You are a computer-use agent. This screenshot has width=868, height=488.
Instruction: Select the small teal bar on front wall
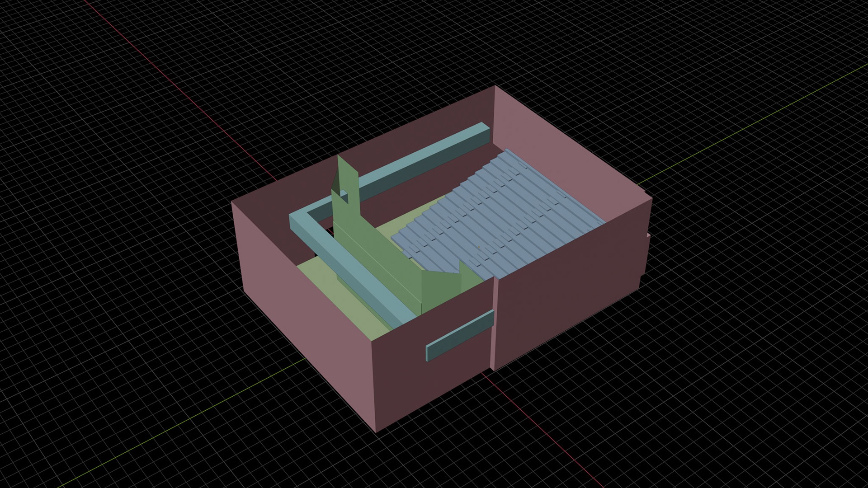(460, 336)
